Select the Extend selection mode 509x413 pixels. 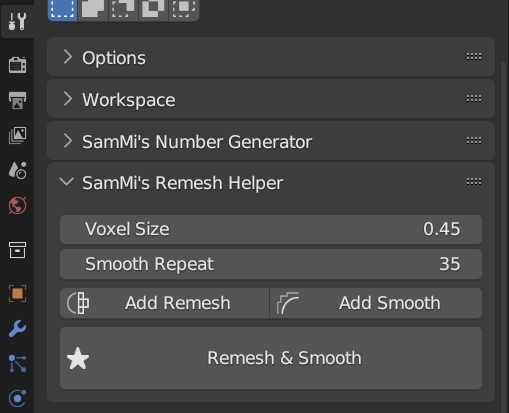[x=93, y=10]
